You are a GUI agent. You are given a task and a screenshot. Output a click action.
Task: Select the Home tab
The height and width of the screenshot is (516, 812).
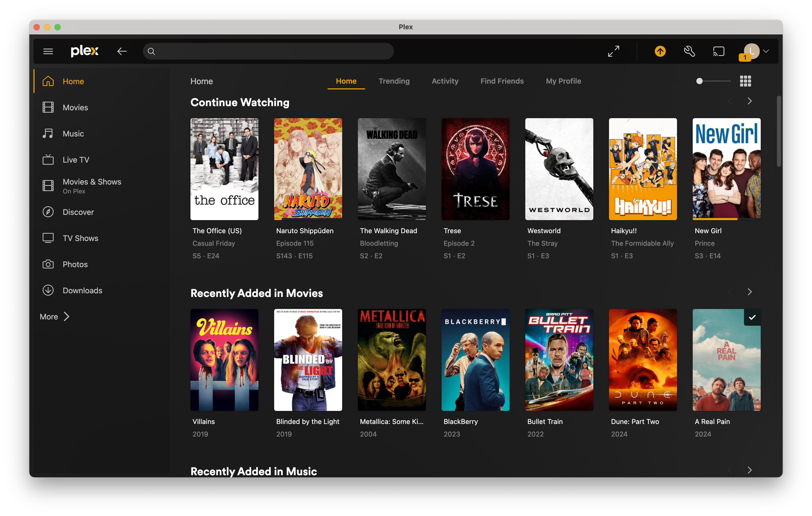pos(346,81)
